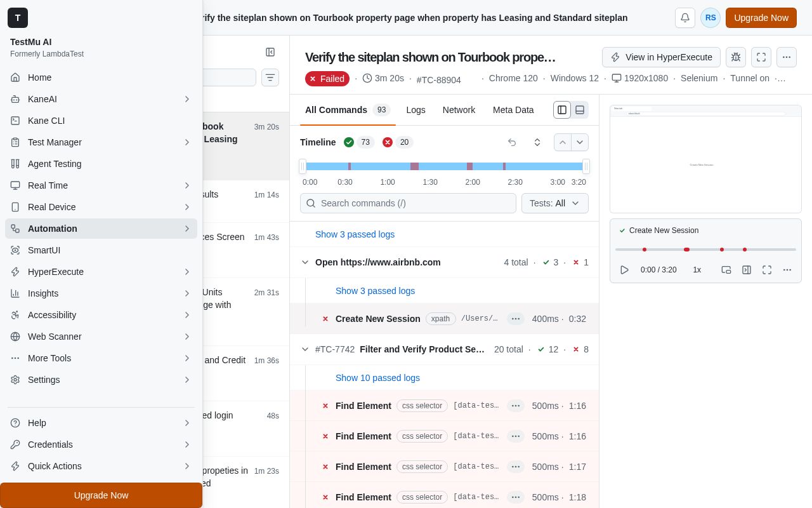
Task: Filter by failed count 20
Action: [398, 142]
